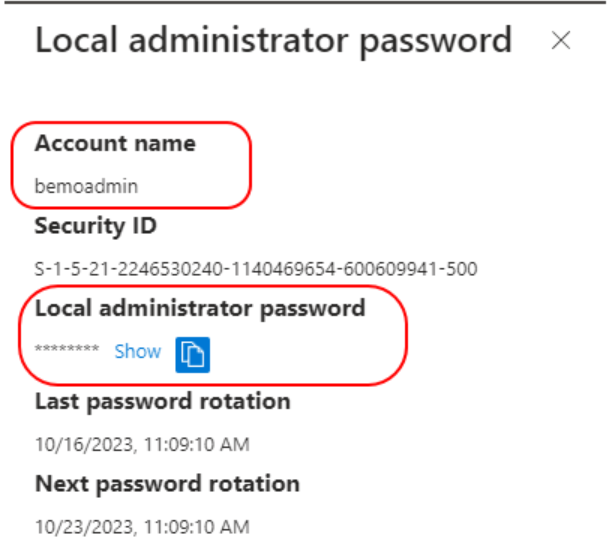
Task: Click the 600609941 segment of the SID
Action: (x=391, y=269)
